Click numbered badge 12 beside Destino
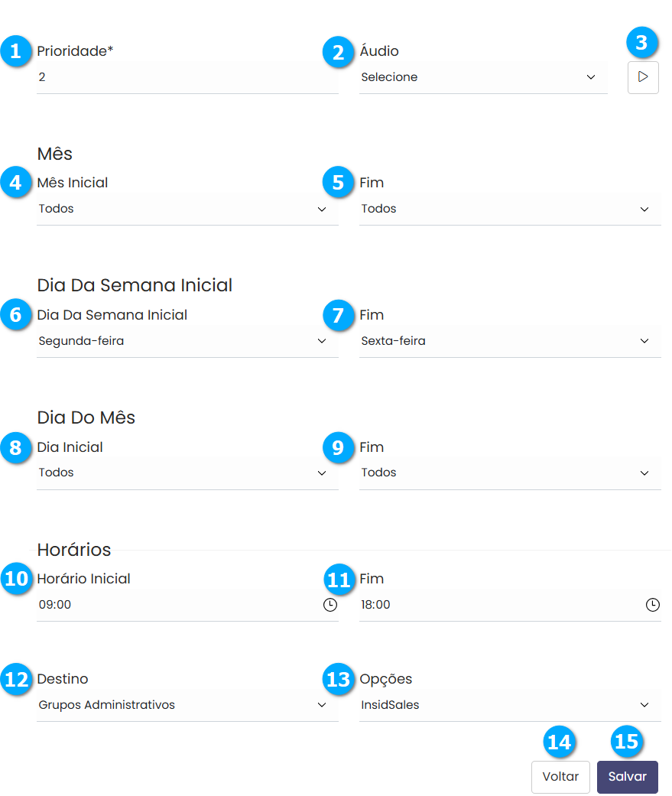 click(15, 680)
